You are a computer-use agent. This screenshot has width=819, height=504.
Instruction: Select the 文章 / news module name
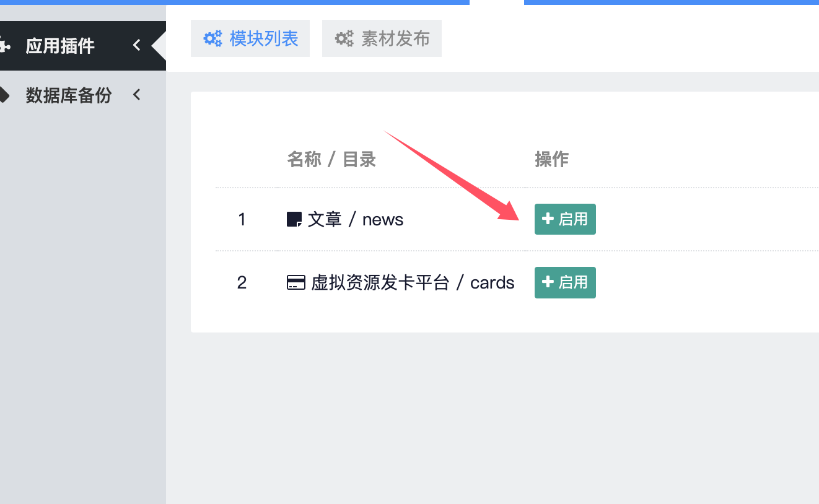(355, 219)
